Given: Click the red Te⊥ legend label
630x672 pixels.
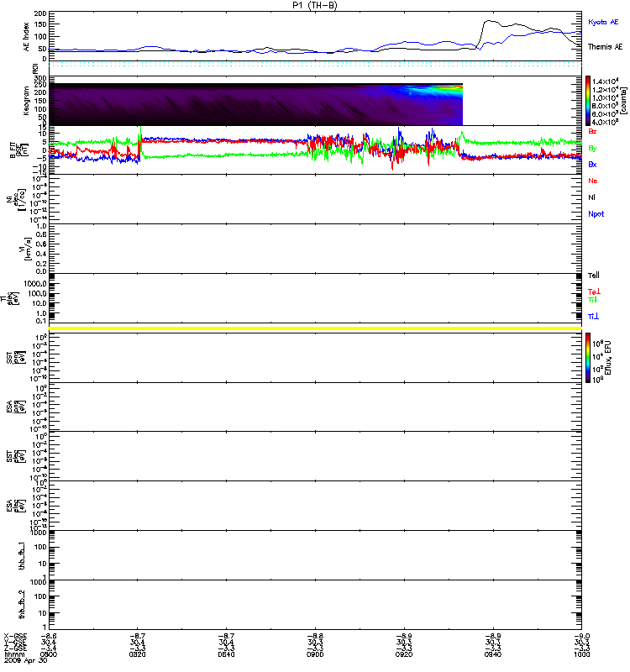Looking at the screenshot, I should coord(594,291).
